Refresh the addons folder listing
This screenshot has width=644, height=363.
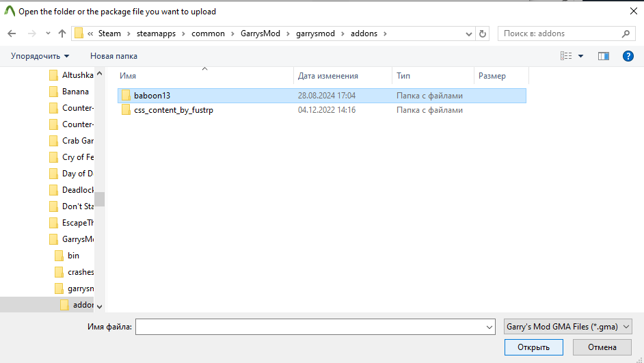pyautogui.click(x=483, y=33)
